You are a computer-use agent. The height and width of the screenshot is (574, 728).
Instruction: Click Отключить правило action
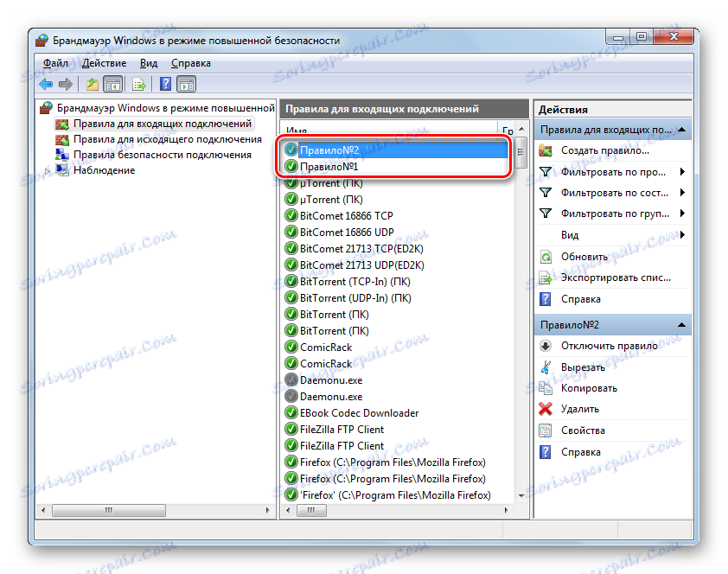610,346
